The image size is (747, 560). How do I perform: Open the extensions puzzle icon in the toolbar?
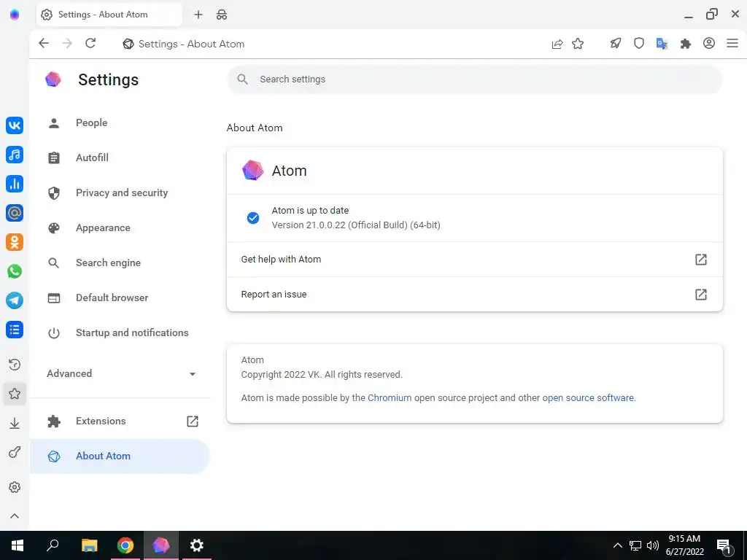[x=686, y=44]
